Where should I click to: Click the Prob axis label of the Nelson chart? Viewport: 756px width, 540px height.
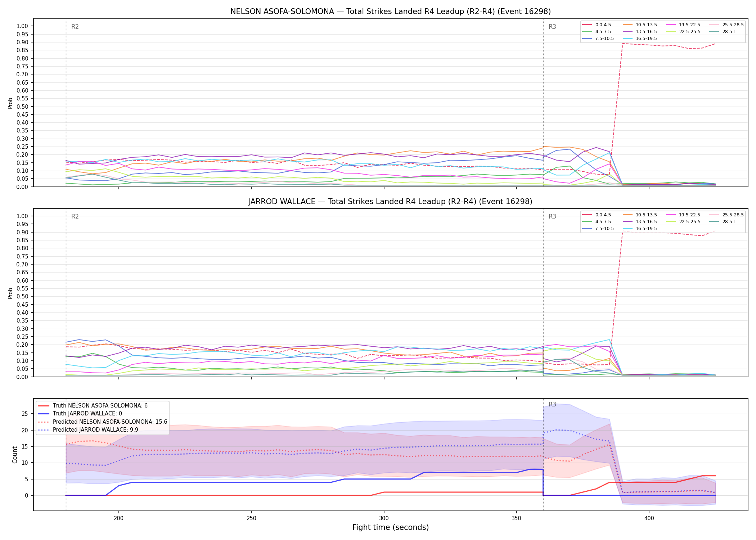(10, 103)
